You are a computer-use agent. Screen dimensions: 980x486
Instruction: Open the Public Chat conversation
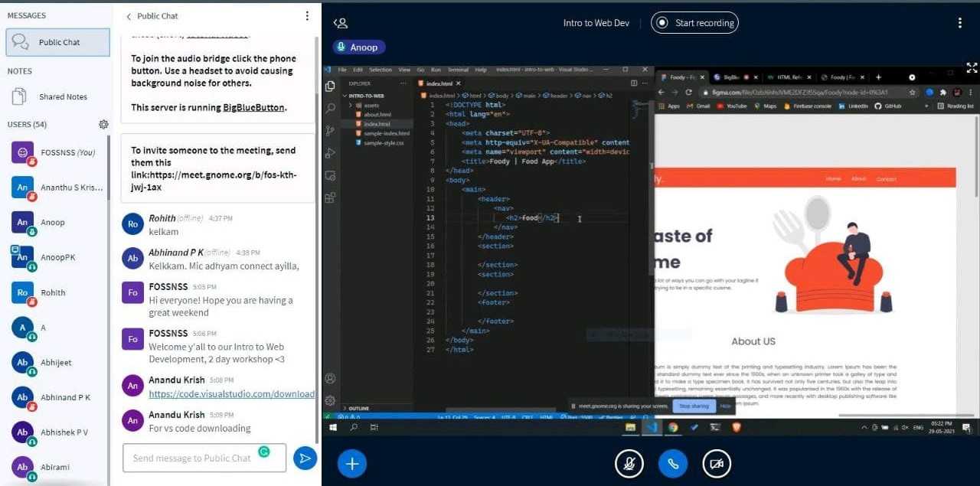[58, 42]
